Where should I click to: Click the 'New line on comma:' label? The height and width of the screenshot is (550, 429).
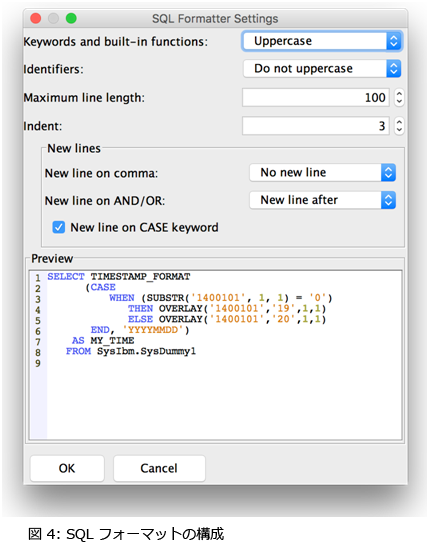pos(101,173)
